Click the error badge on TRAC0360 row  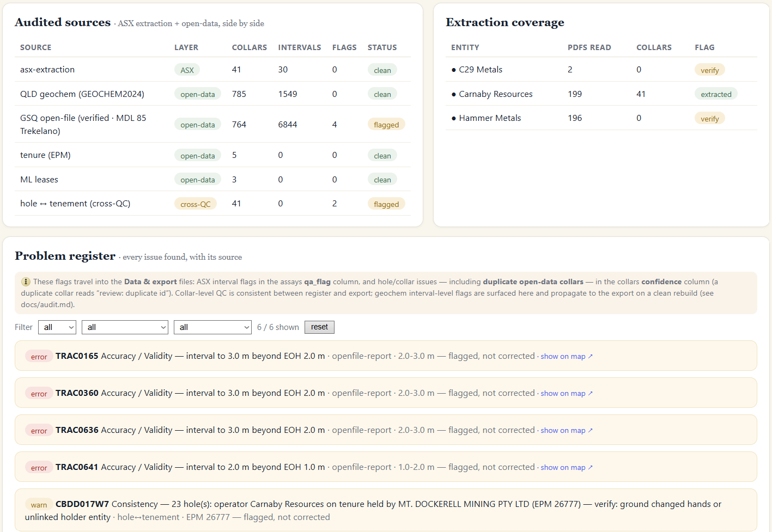tap(39, 394)
